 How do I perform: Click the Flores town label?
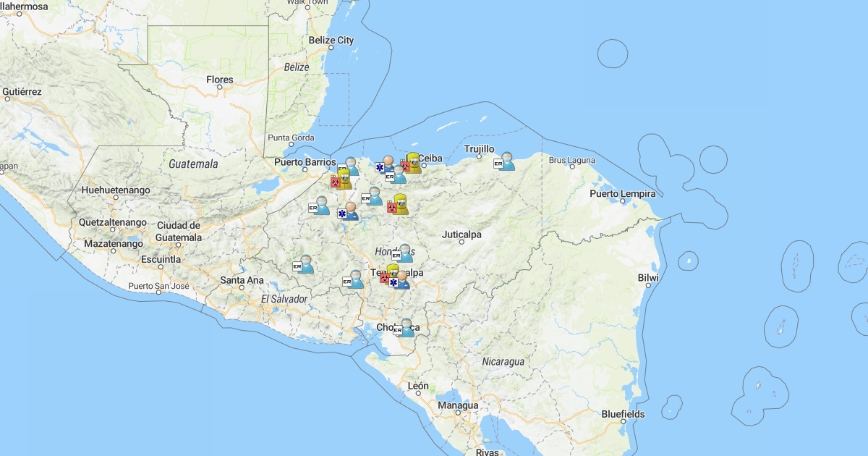pos(220,80)
